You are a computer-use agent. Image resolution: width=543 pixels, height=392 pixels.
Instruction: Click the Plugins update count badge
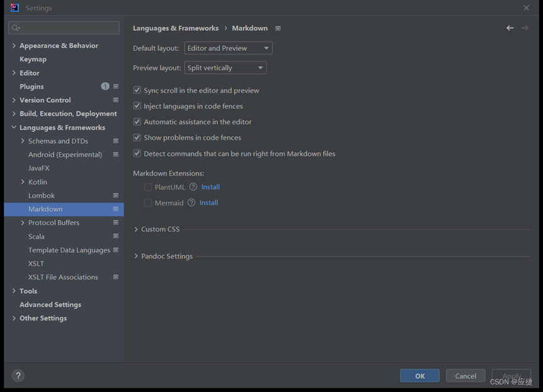pos(105,87)
